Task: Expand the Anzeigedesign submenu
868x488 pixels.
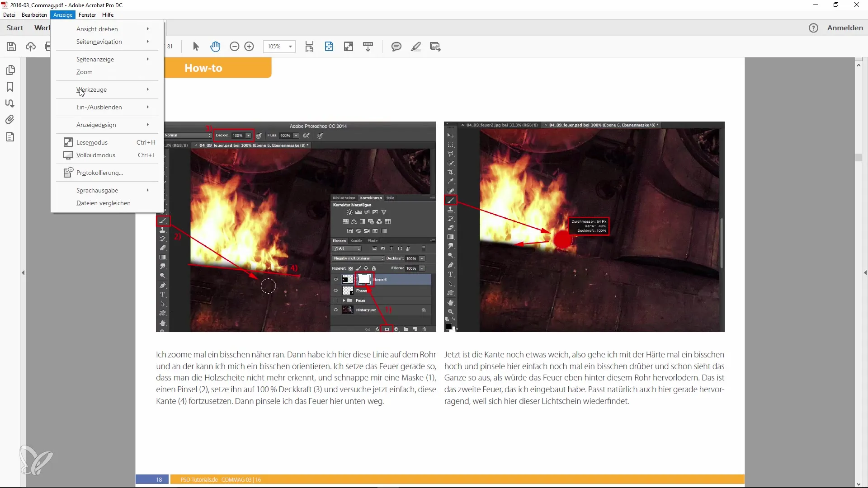Action: pos(107,125)
